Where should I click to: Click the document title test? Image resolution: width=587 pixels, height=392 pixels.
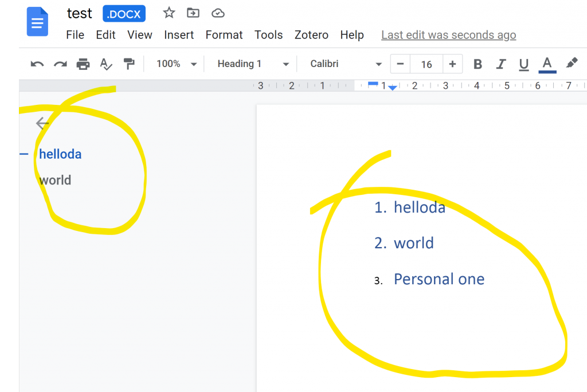pyautogui.click(x=79, y=14)
